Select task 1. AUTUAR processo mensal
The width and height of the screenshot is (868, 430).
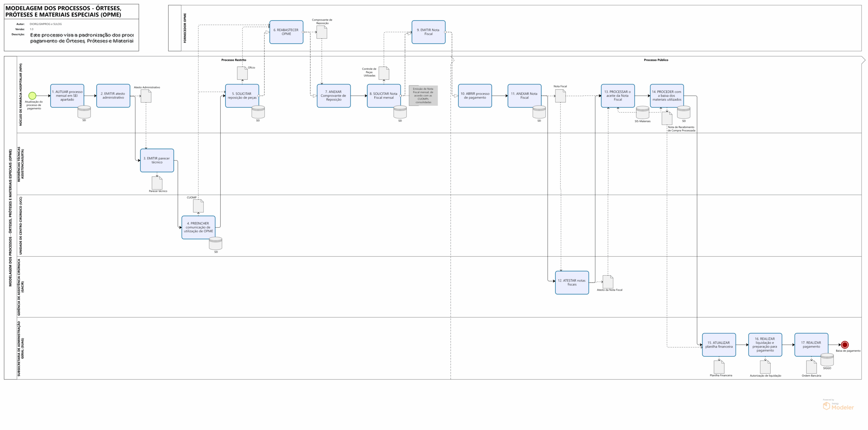[67, 96]
